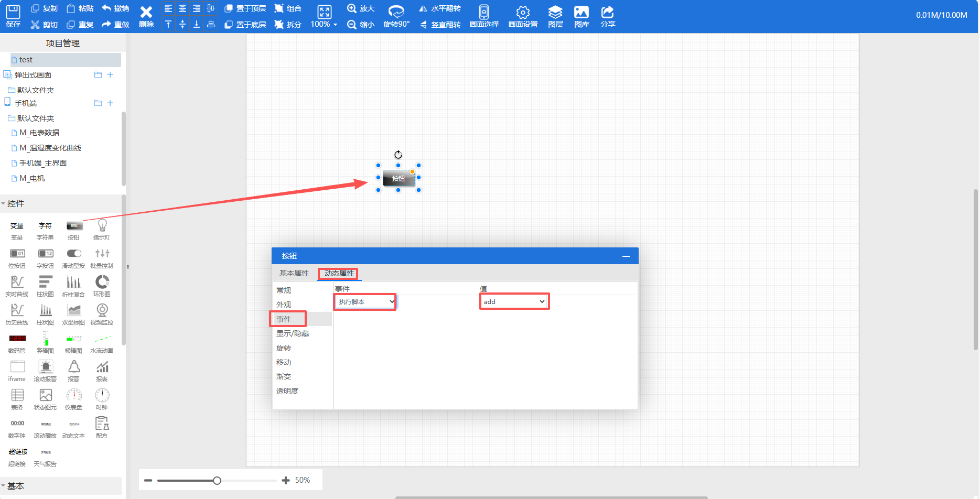Open the 图层 layers icon
This screenshot has width=980, height=499.
(x=555, y=12)
